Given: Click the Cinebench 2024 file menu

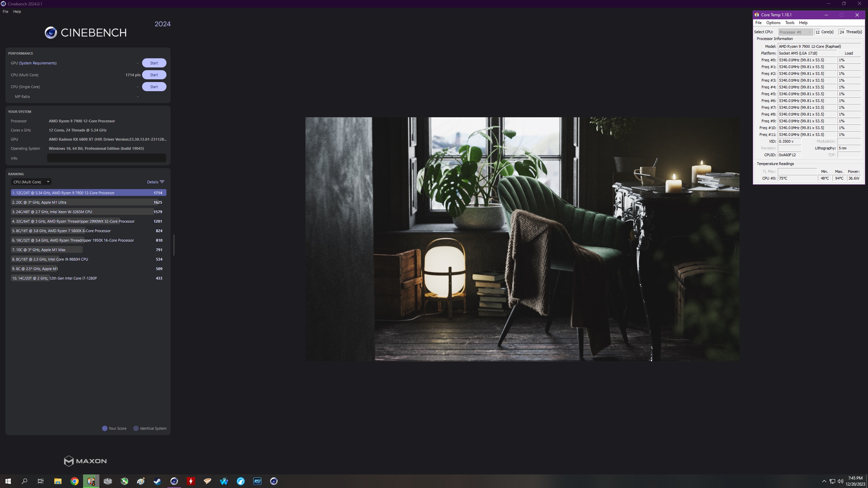Looking at the screenshot, I should [5, 11].
